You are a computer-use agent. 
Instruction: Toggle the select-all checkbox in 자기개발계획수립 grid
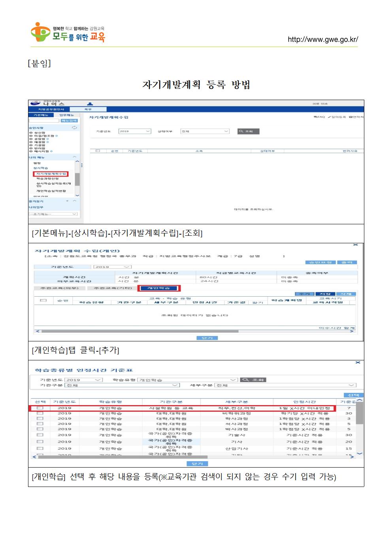(x=98, y=151)
